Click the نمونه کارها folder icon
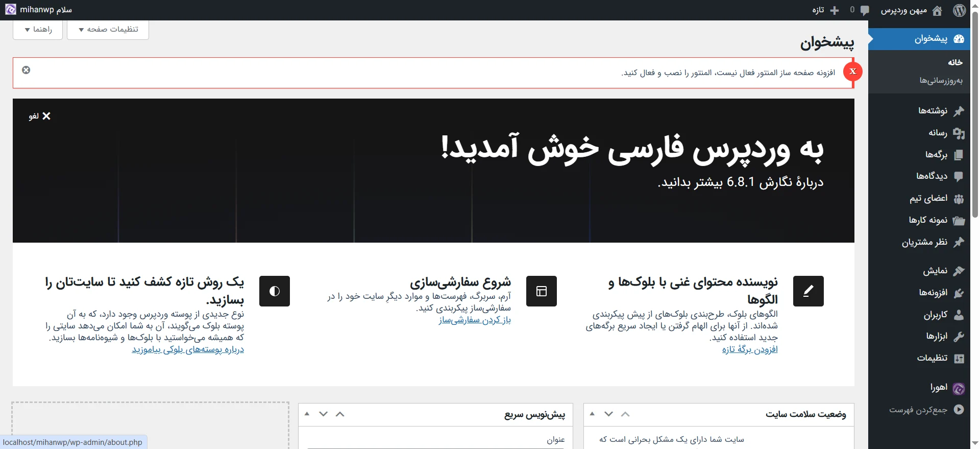This screenshot has height=449, width=980. tap(959, 221)
